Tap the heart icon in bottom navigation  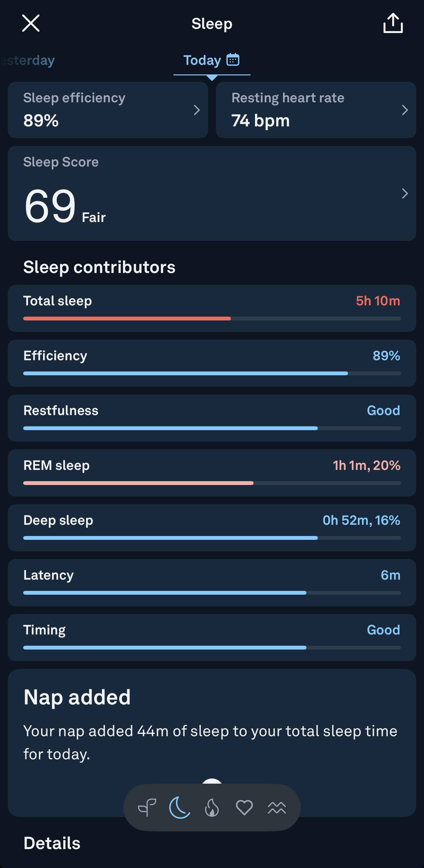pyautogui.click(x=244, y=807)
